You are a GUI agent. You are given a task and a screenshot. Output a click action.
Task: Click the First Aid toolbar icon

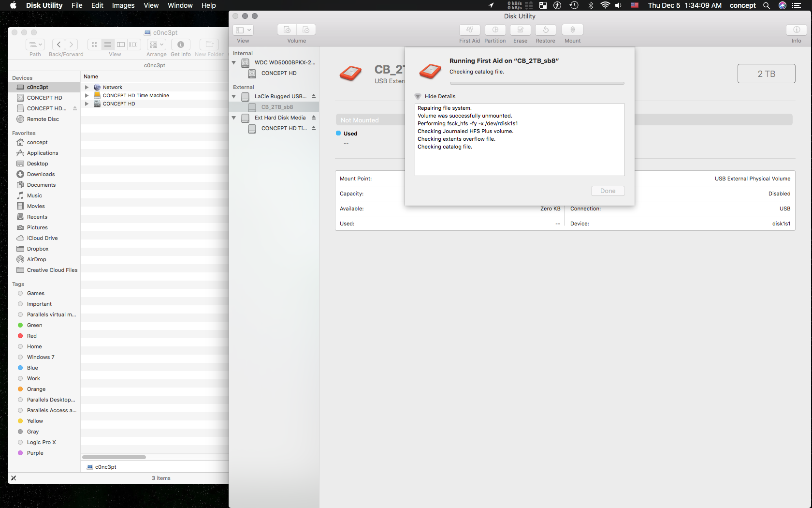[470, 30]
